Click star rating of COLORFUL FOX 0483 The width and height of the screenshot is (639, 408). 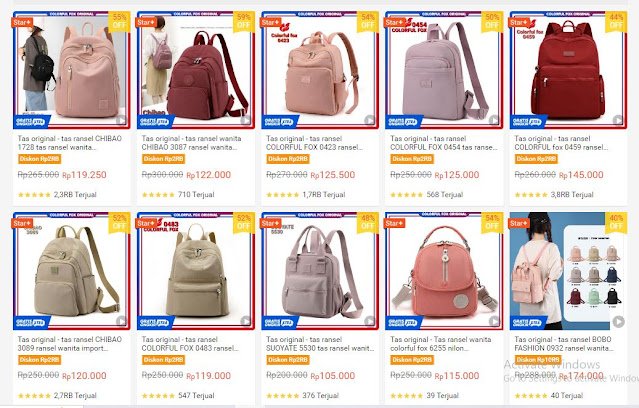158,396
